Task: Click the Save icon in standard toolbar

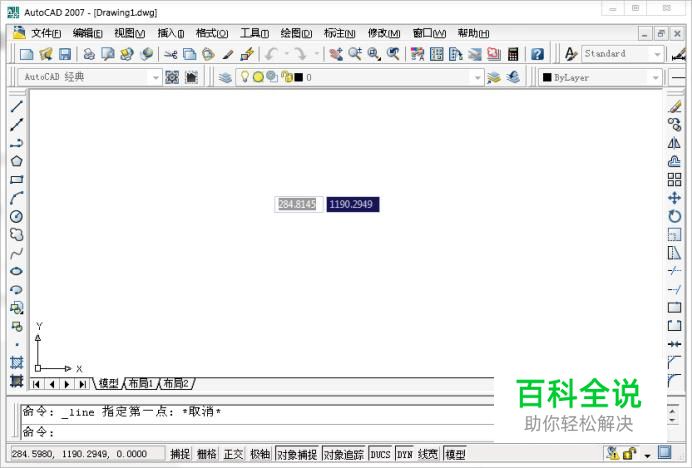Action: pyautogui.click(x=65, y=54)
